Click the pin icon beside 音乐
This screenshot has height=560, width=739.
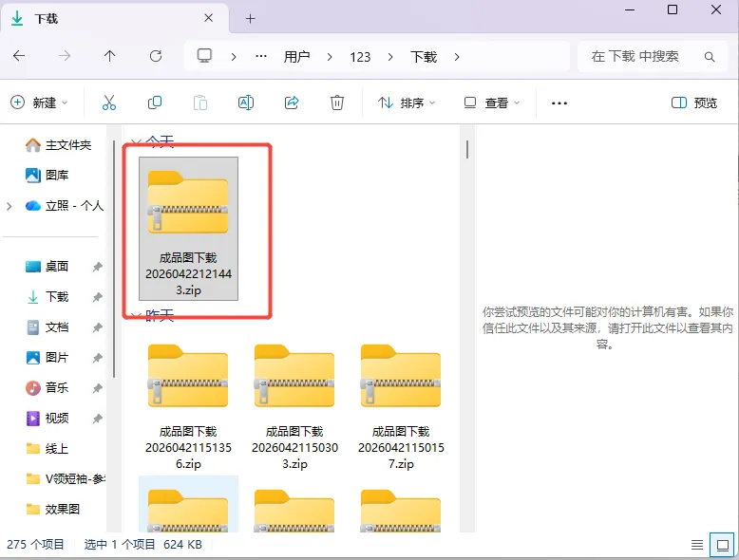(x=97, y=388)
